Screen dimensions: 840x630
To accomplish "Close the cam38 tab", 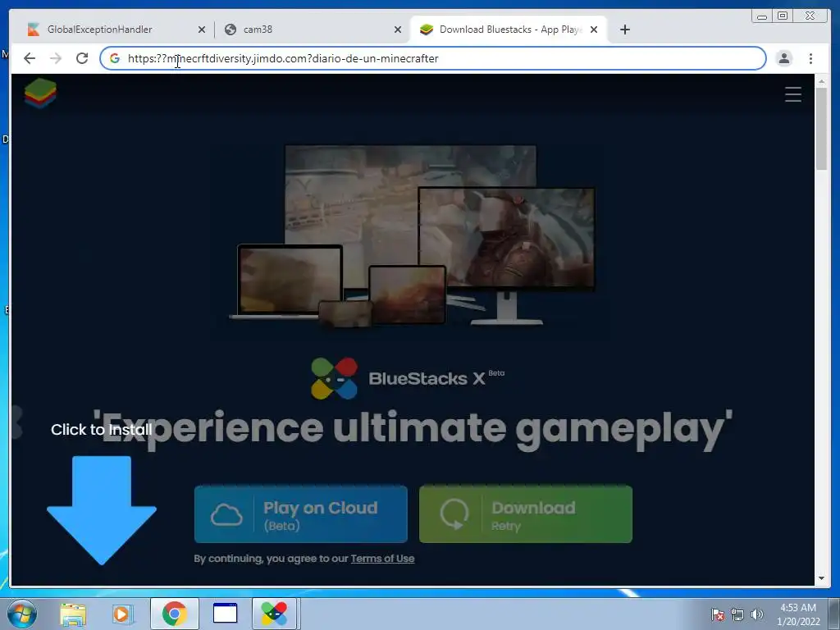I will tap(398, 30).
